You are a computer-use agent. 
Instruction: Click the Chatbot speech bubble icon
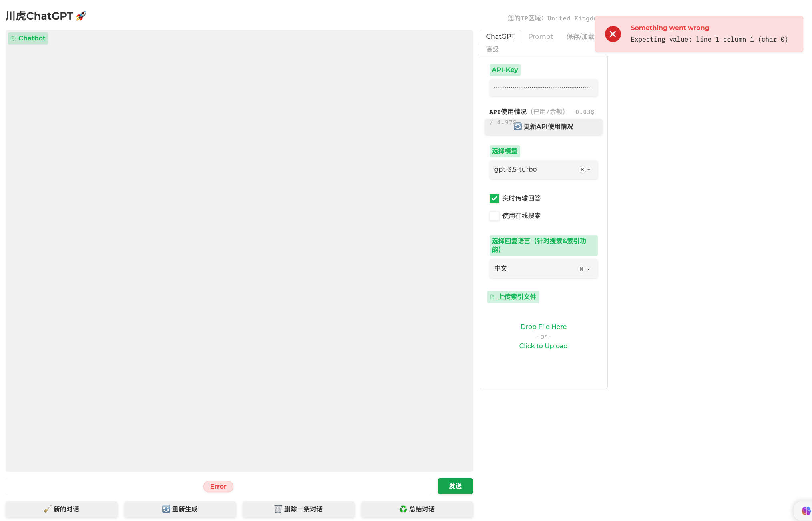point(13,38)
